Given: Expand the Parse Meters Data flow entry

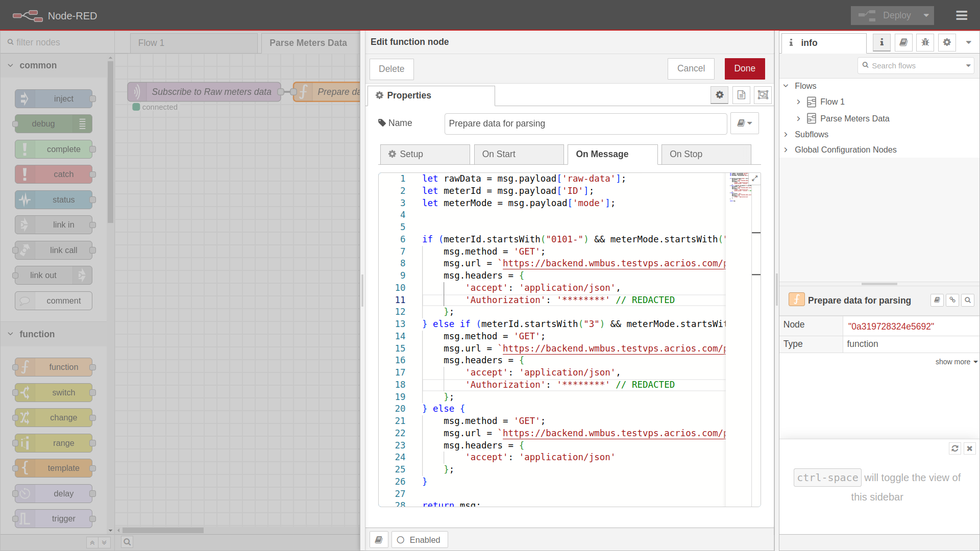Looking at the screenshot, I should coord(798,118).
